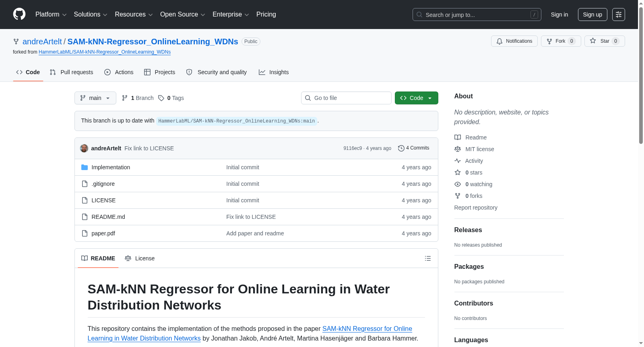Open the SAM-kNN Regressor paper link
Image resolution: width=644 pixels, height=347 pixels.
coord(250,334)
